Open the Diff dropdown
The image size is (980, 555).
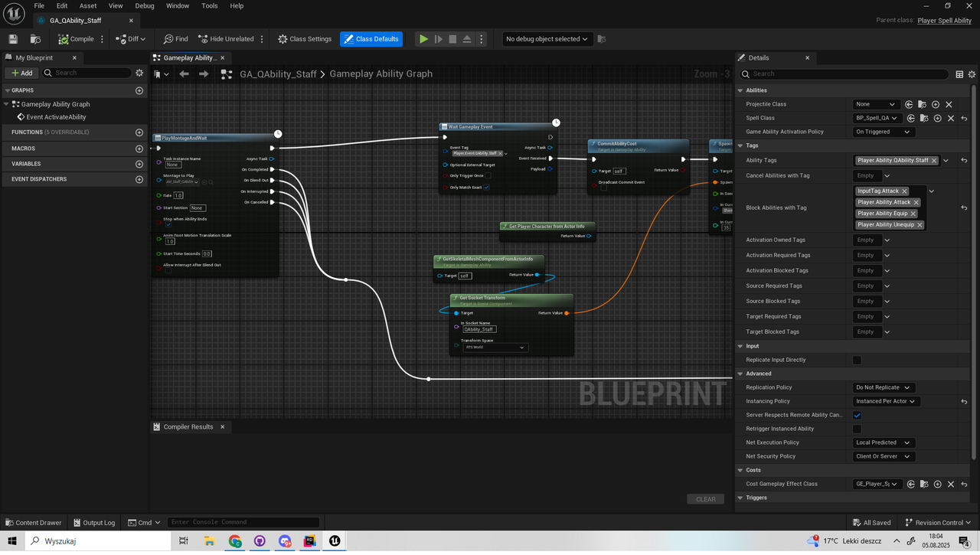click(x=131, y=39)
